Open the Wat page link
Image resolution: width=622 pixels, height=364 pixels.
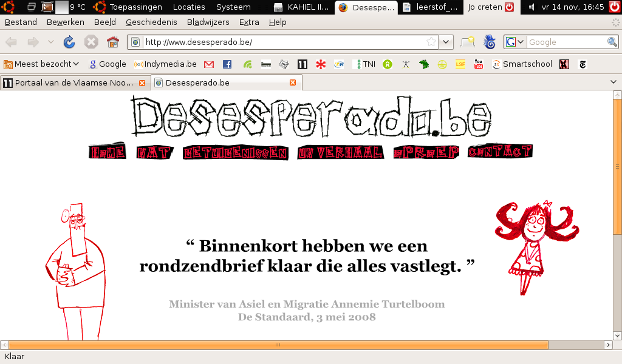[x=155, y=152]
